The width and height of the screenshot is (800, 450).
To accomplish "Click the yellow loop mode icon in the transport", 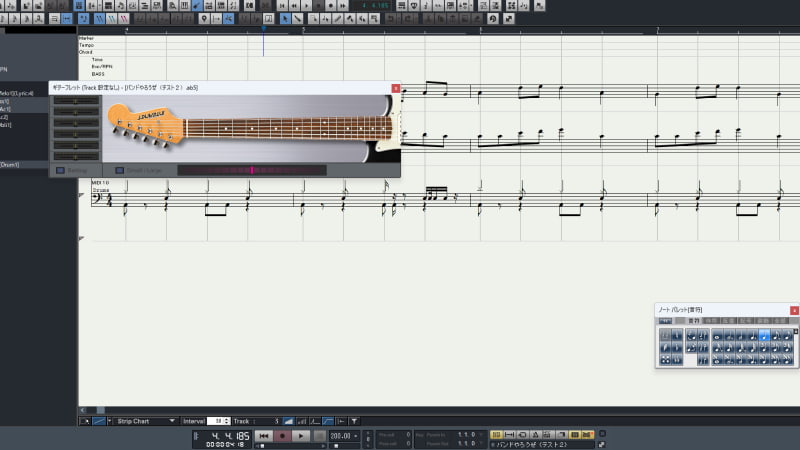I will (x=496, y=436).
